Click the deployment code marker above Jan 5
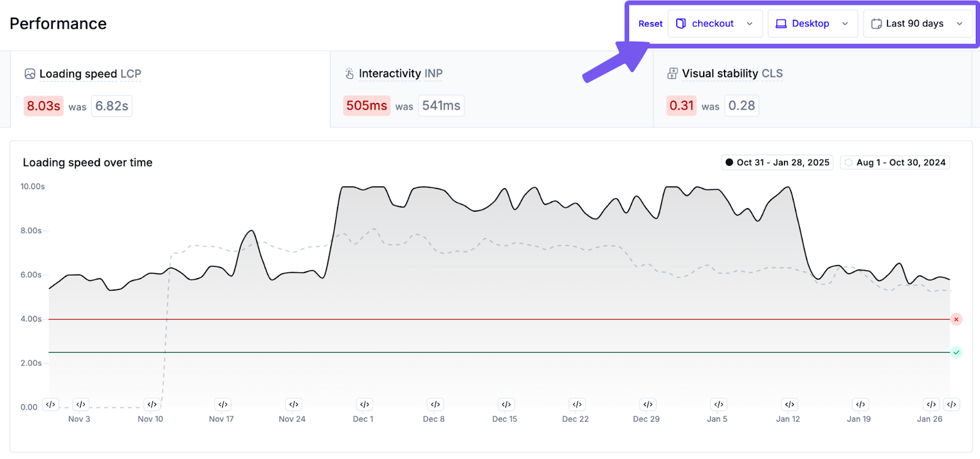 (719, 405)
